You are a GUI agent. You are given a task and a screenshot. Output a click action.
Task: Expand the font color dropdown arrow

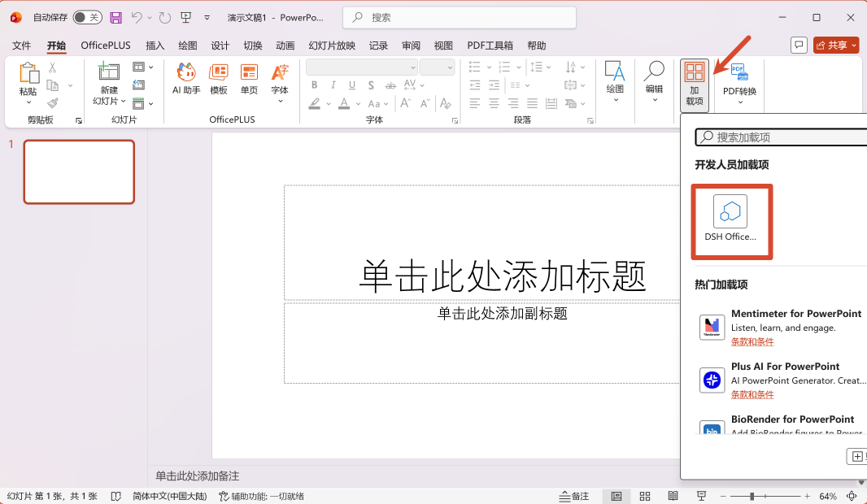(x=358, y=103)
